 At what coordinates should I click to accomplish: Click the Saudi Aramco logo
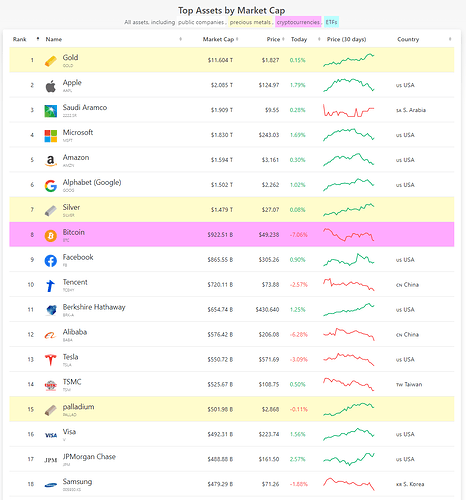click(51, 111)
